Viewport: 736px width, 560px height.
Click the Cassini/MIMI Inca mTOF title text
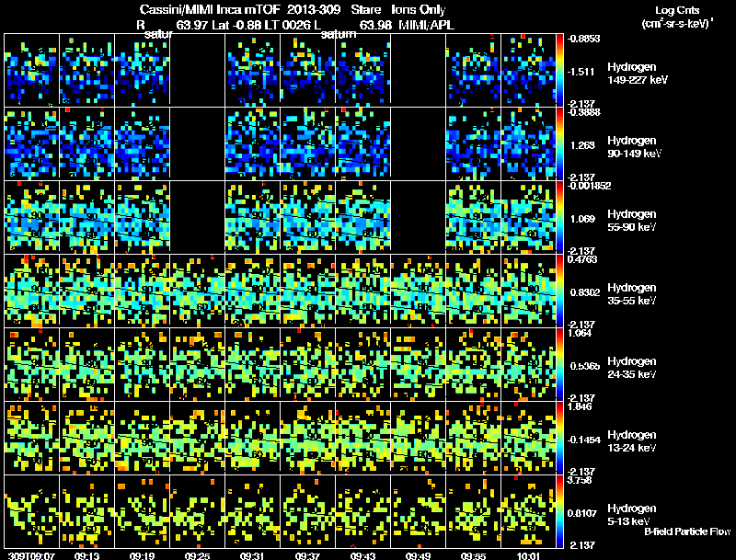(x=210, y=9)
